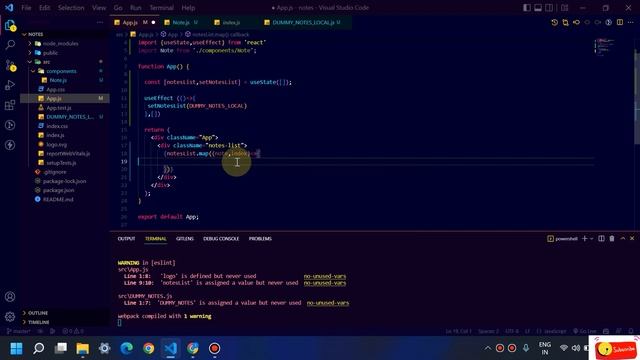The height and width of the screenshot is (360, 640).
Task: Open index.css in the explorer tree
Action: click(65, 126)
